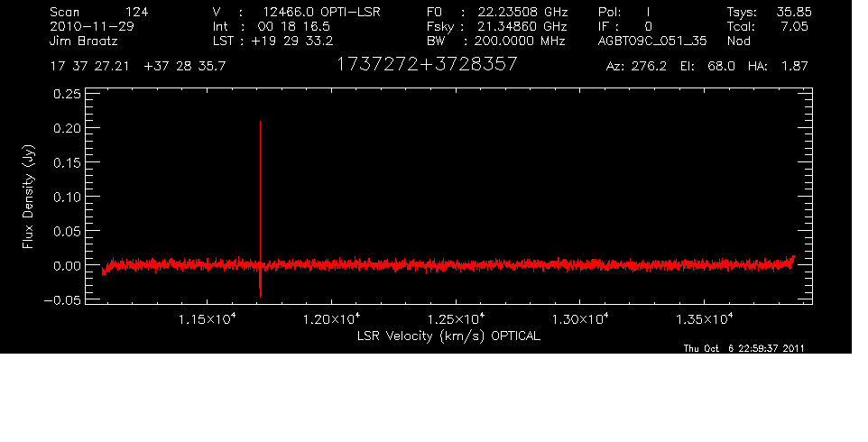Click the y-axis tick label 0.20
The image size is (868, 442).
coord(67,128)
